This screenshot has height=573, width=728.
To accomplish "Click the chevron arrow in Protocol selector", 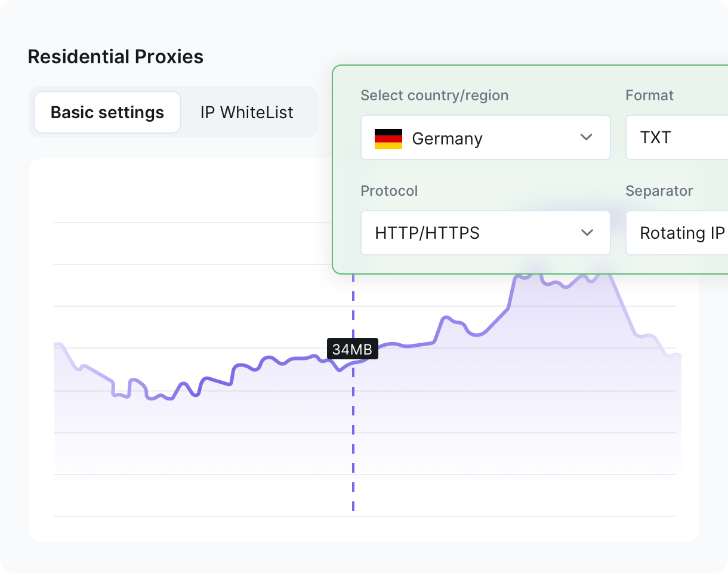I will (x=587, y=232).
